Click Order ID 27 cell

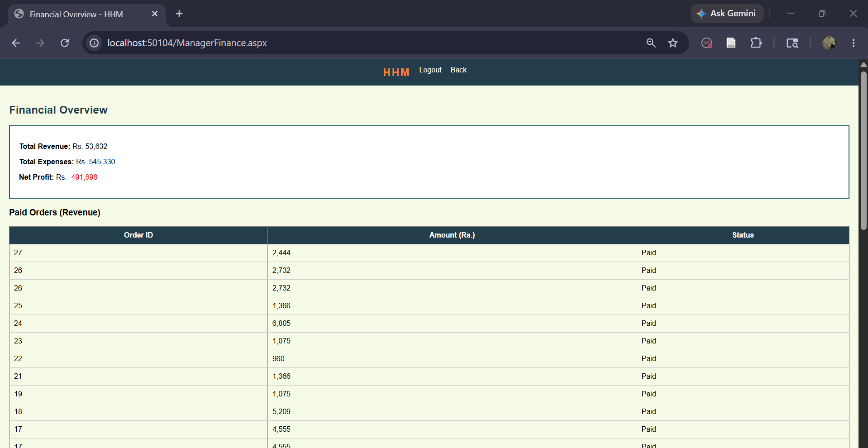pyautogui.click(x=138, y=253)
